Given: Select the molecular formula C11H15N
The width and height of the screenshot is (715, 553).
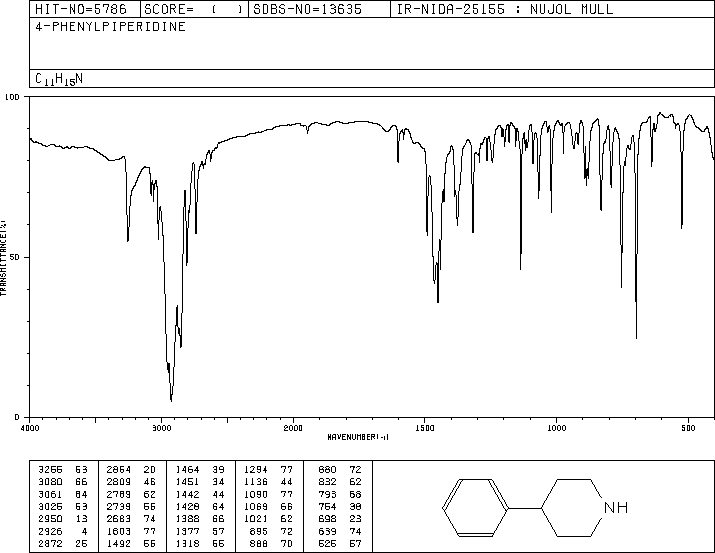Looking at the screenshot, I should pyautogui.click(x=59, y=79).
